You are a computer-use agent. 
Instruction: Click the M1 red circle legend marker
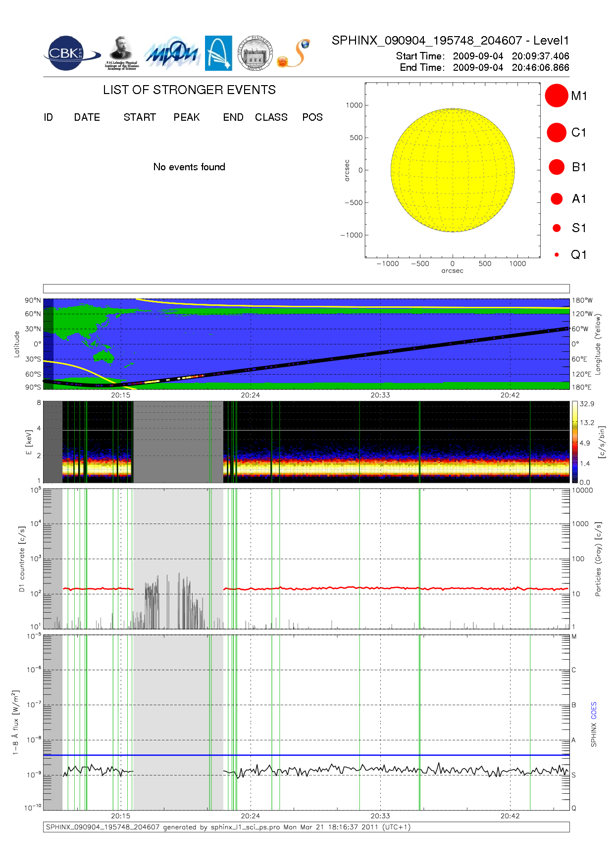coord(556,96)
